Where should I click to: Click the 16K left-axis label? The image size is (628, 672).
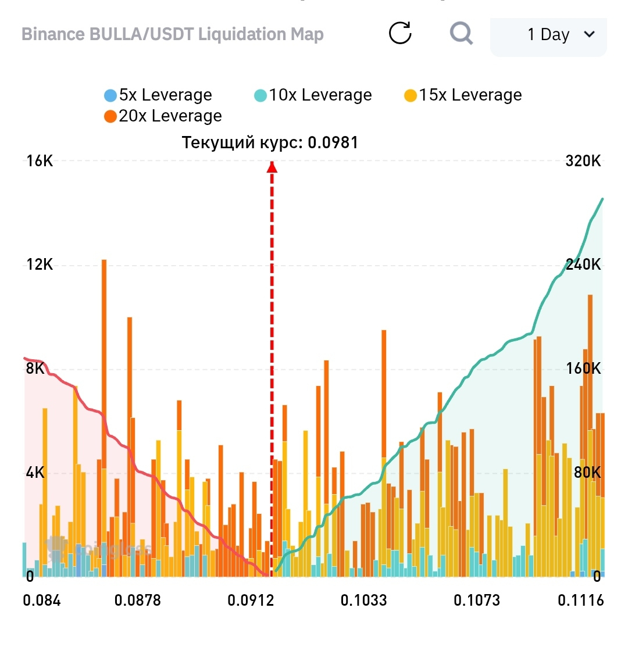(40, 161)
